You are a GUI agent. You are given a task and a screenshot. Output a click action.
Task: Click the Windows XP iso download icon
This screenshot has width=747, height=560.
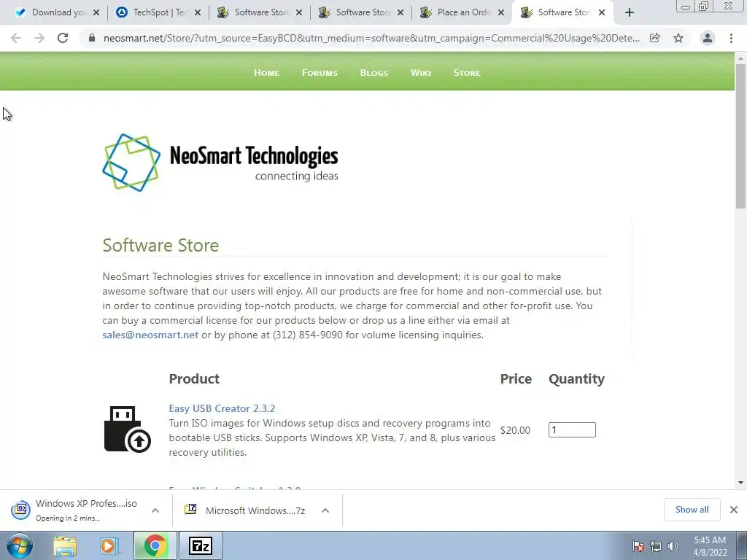click(x=21, y=510)
